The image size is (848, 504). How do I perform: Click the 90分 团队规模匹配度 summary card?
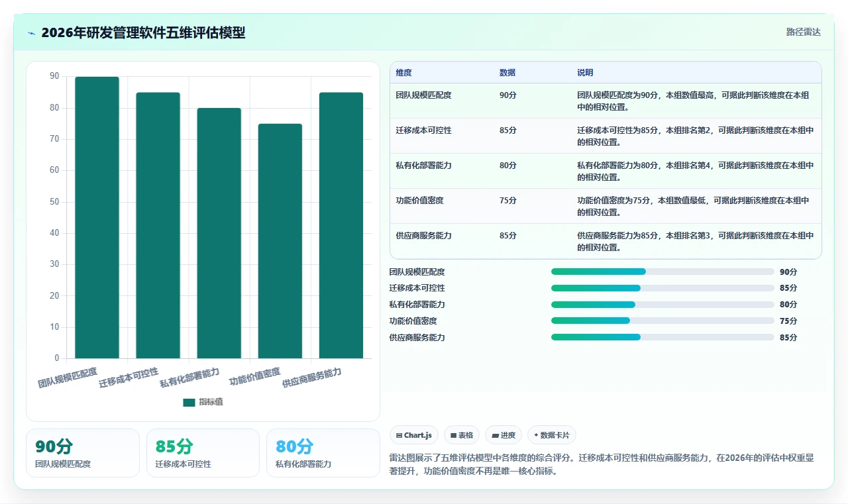pyautogui.click(x=83, y=453)
